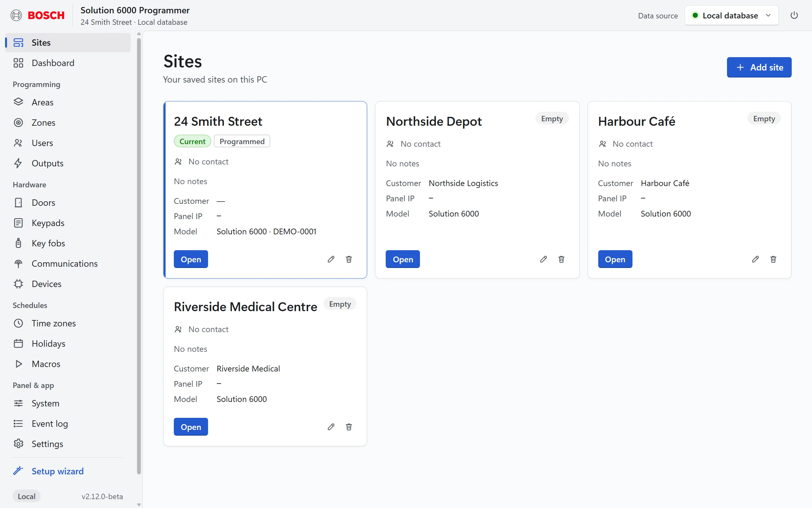Go to Sites in sidebar
The width and height of the screenshot is (812, 508).
[x=68, y=43]
